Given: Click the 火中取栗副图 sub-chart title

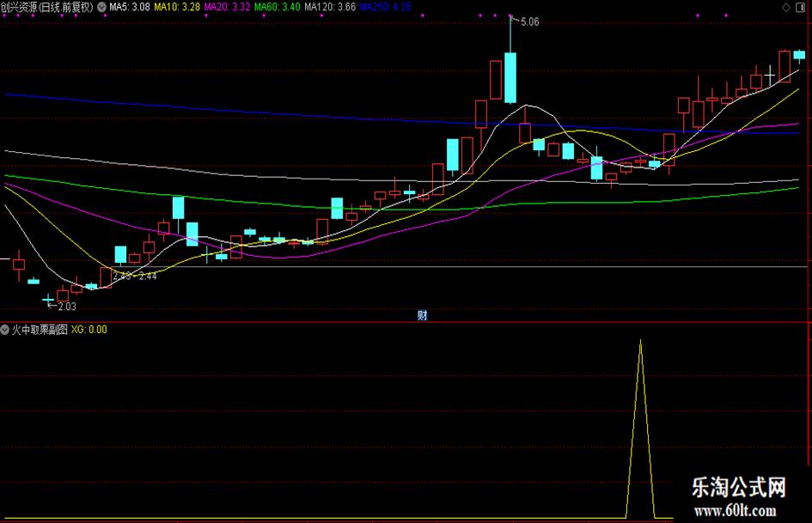Looking at the screenshot, I should click(40, 330).
